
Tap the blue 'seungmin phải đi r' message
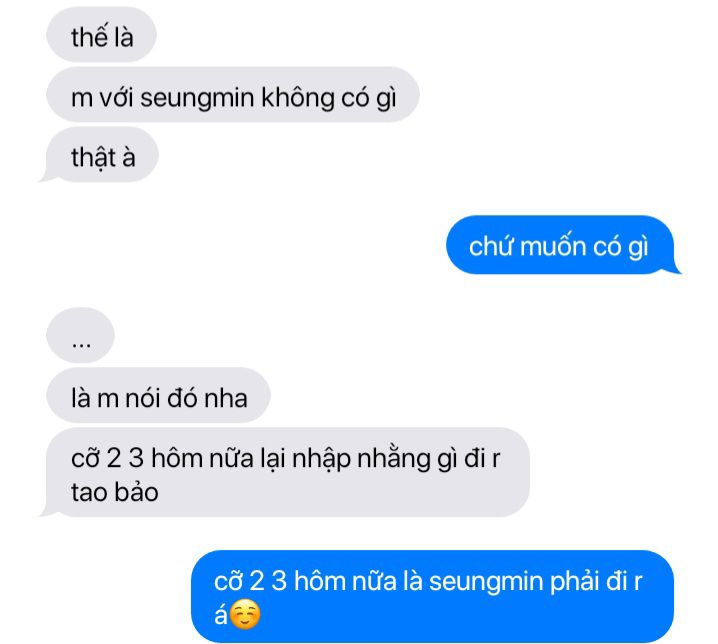pyautogui.click(x=432, y=596)
